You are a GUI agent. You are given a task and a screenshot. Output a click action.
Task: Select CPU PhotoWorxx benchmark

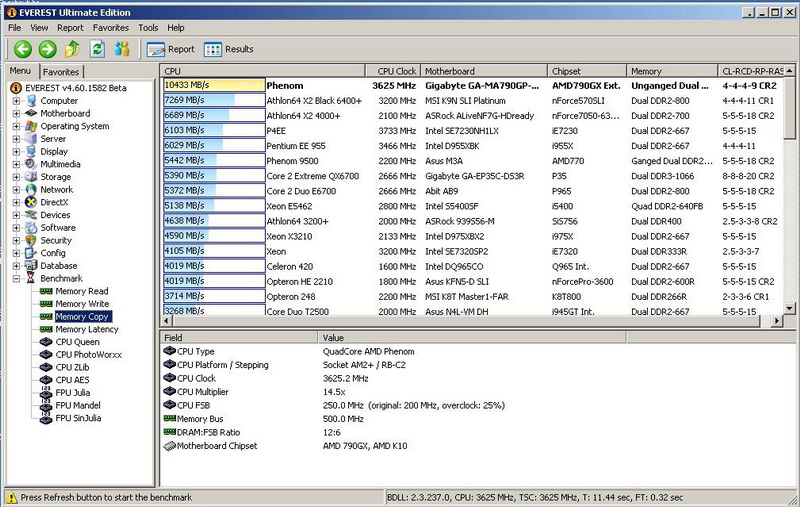(x=89, y=354)
